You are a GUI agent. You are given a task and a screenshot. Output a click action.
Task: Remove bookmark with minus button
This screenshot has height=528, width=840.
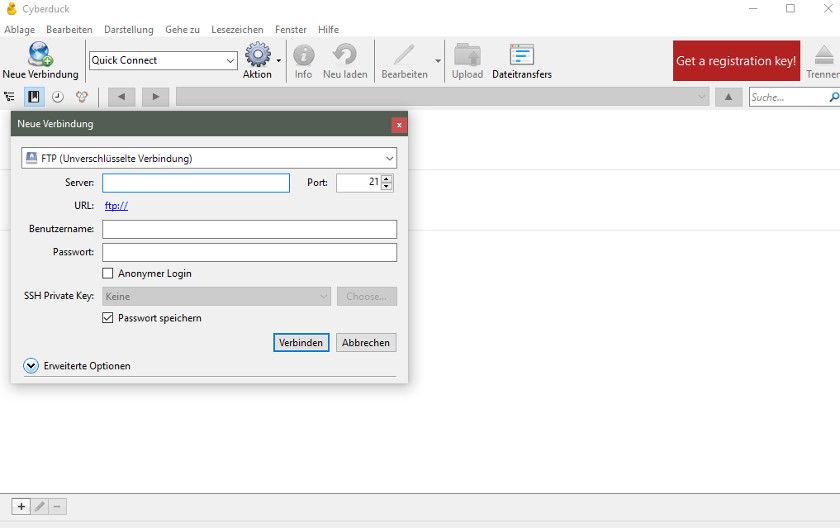57,506
